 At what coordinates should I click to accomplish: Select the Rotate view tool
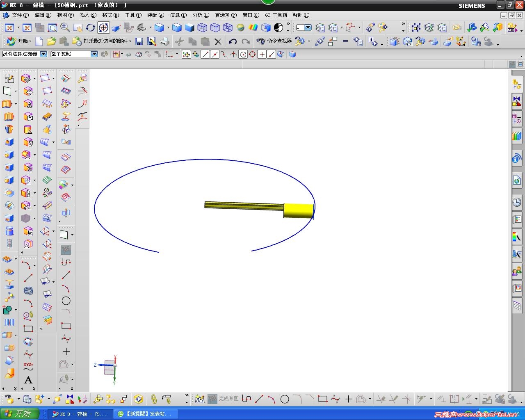[90, 28]
